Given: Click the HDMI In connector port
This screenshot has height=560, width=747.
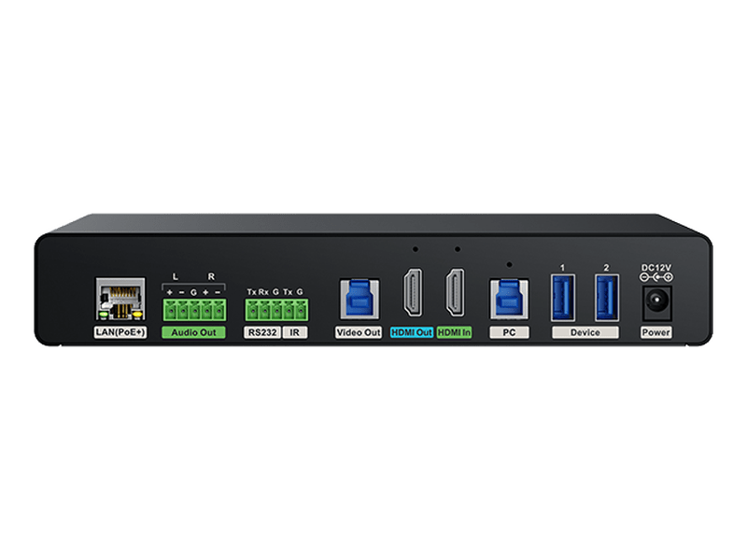Looking at the screenshot, I should click(x=455, y=292).
